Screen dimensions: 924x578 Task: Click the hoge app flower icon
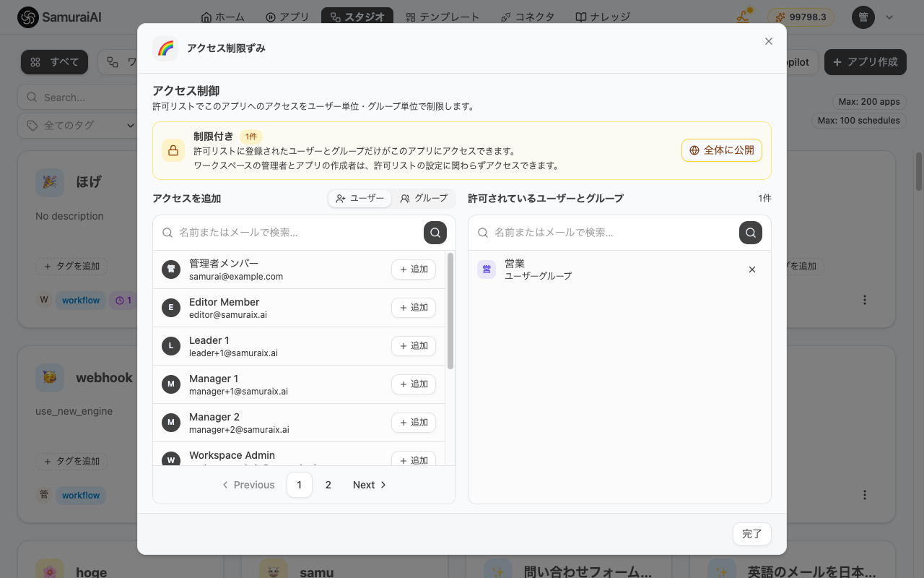pos(50,569)
